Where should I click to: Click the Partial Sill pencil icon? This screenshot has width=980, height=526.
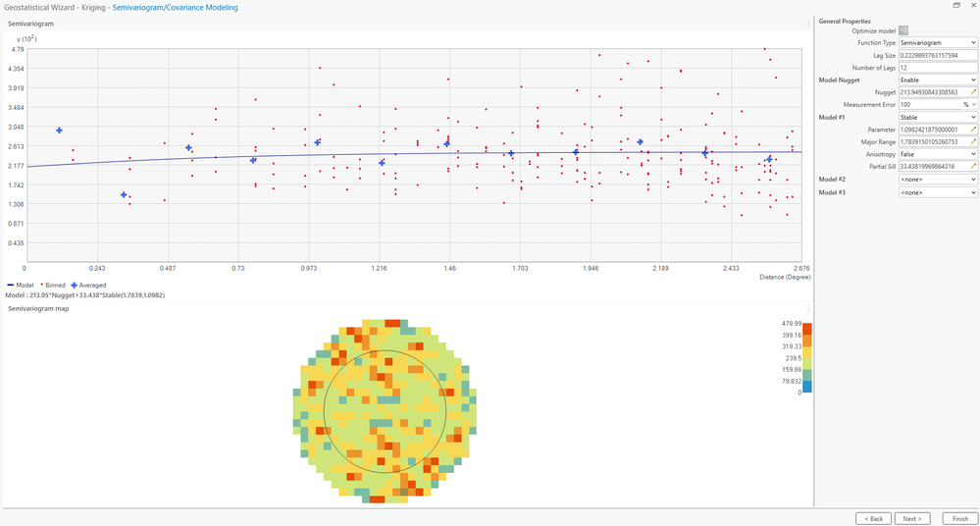click(x=973, y=167)
